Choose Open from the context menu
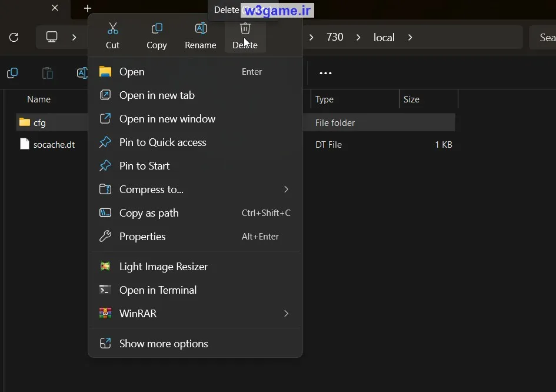556x392 pixels. [195, 72]
